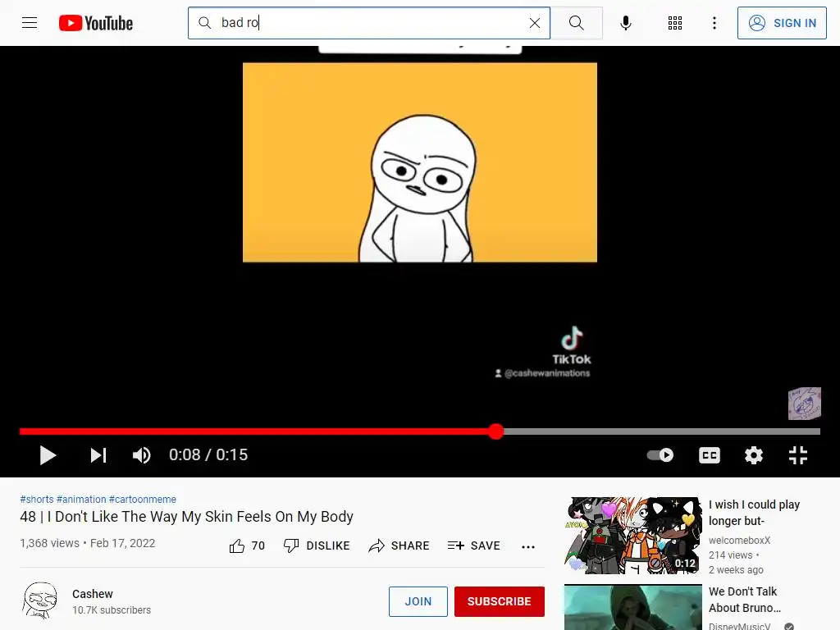Click the SIGN IN button
This screenshot has height=630, width=840.
pos(782,23)
